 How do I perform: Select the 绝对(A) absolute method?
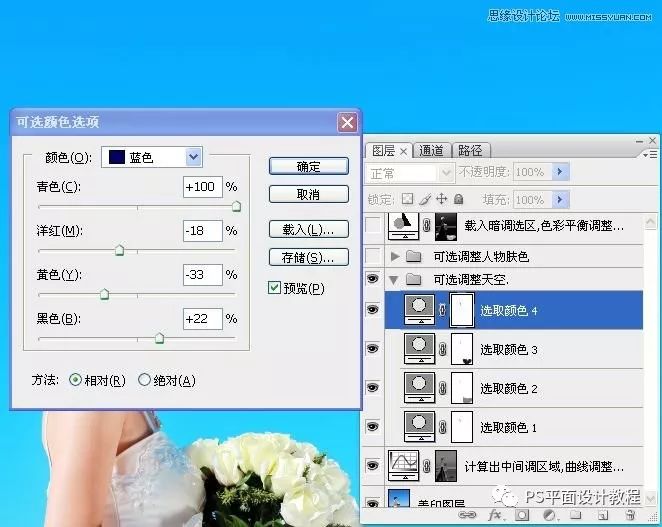144,380
